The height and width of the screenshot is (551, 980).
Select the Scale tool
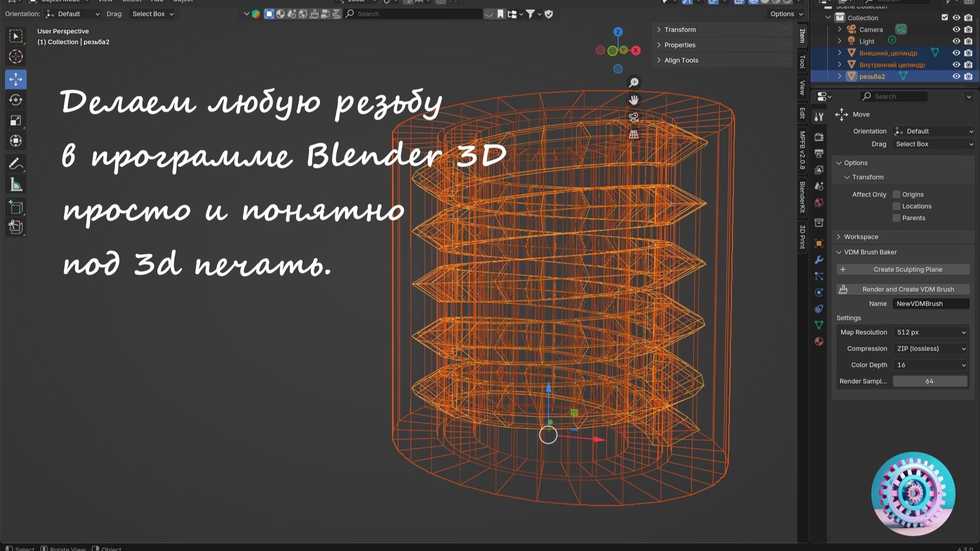point(16,120)
